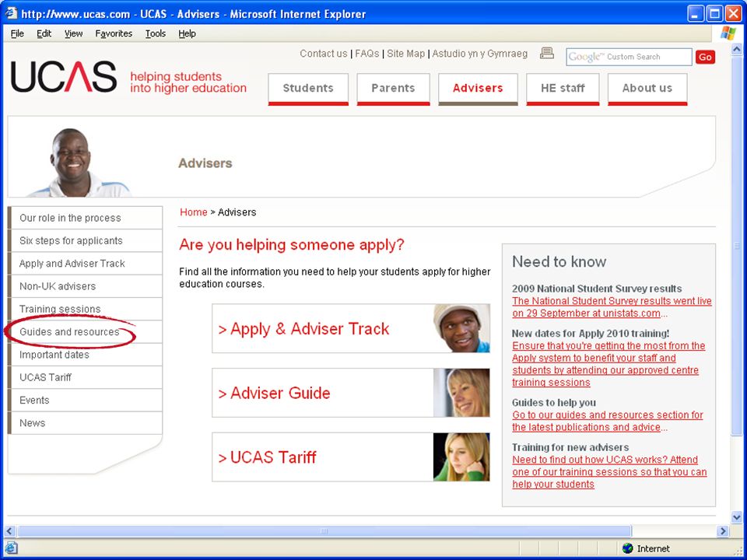Select UCAS Tariff in the sidebar

coord(86,377)
